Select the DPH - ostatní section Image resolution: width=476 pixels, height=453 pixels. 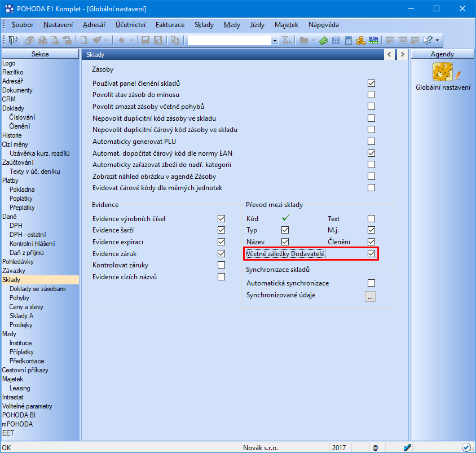pos(28,235)
